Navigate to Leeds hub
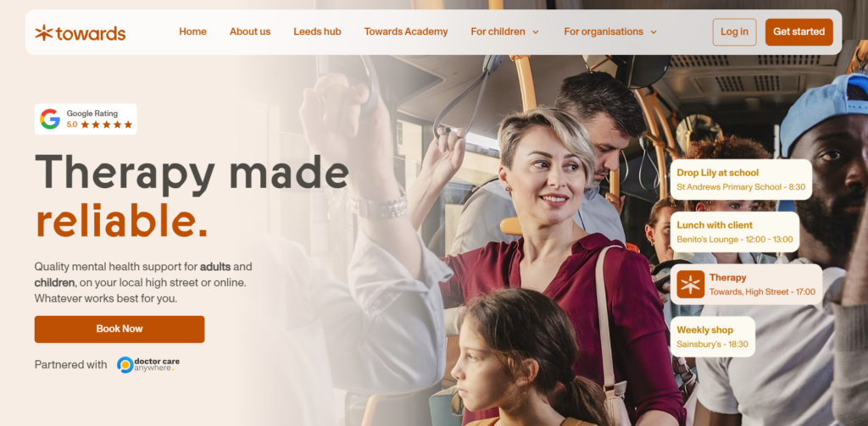The height and width of the screenshot is (426, 868). (317, 32)
